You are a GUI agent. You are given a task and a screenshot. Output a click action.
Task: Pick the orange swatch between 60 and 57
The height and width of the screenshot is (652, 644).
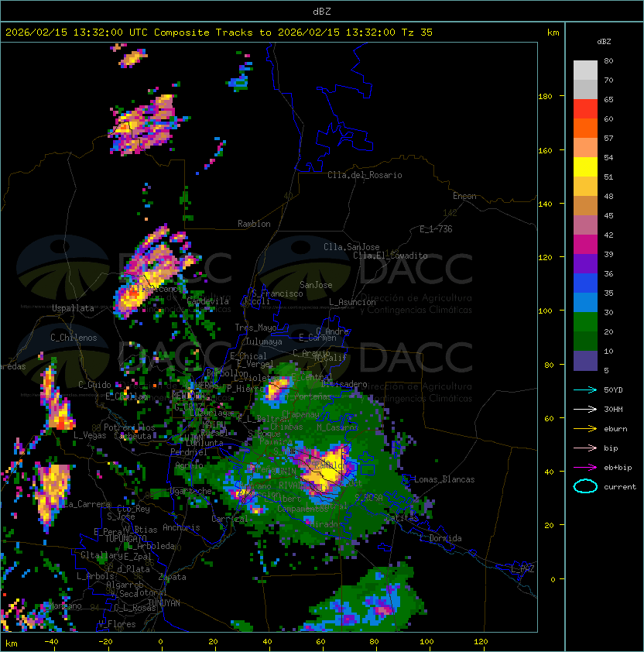pos(585,128)
